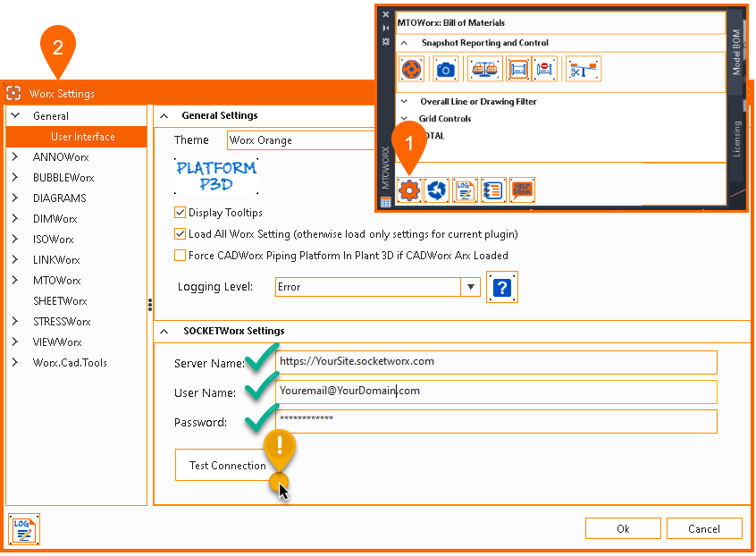Screen dimensions: 756x556
Task: Collapse the General tree node
Action: pos(15,115)
